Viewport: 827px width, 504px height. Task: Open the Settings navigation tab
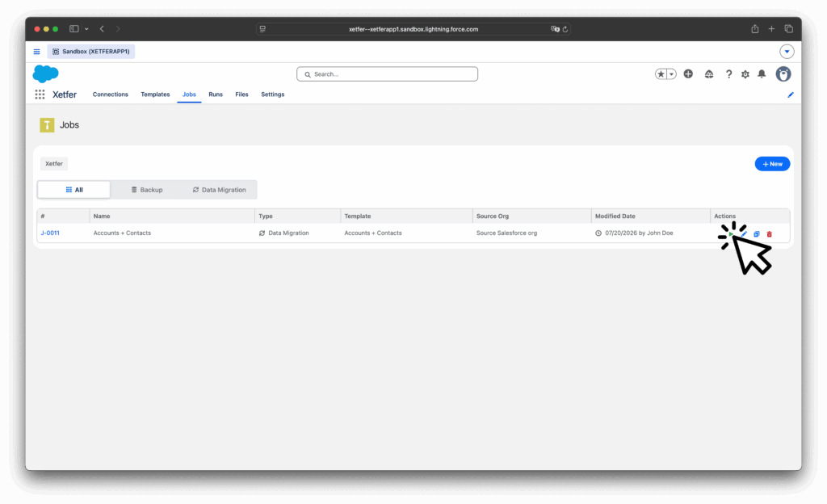273,94
